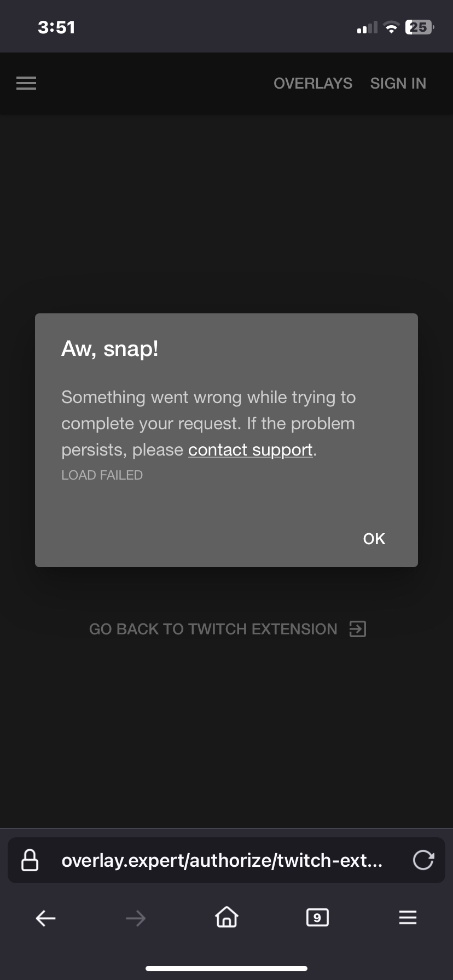Click the exit arrow icon beside Twitch Extension

click(x=358, y=629)
